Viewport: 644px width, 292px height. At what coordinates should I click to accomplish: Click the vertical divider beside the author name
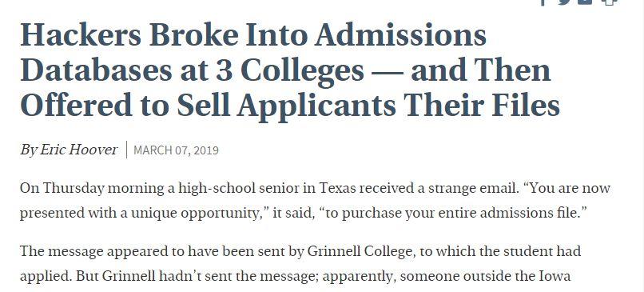point(126,150)
